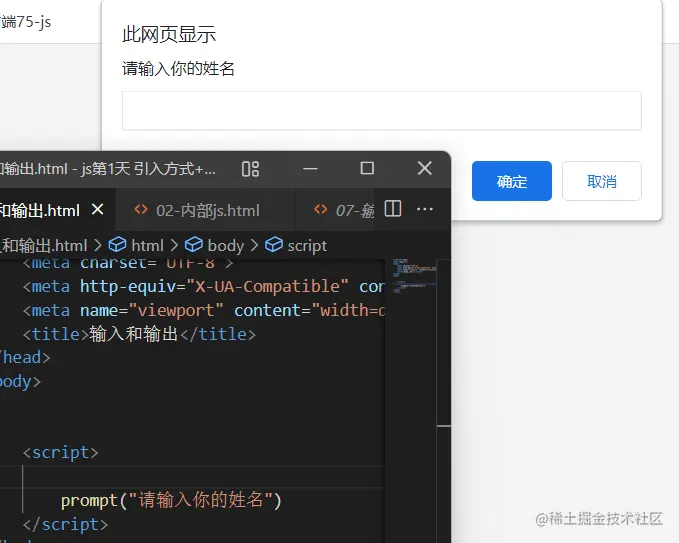
Task: Click the 请输入你的姓名 prompt message
Action: point(178,68)
